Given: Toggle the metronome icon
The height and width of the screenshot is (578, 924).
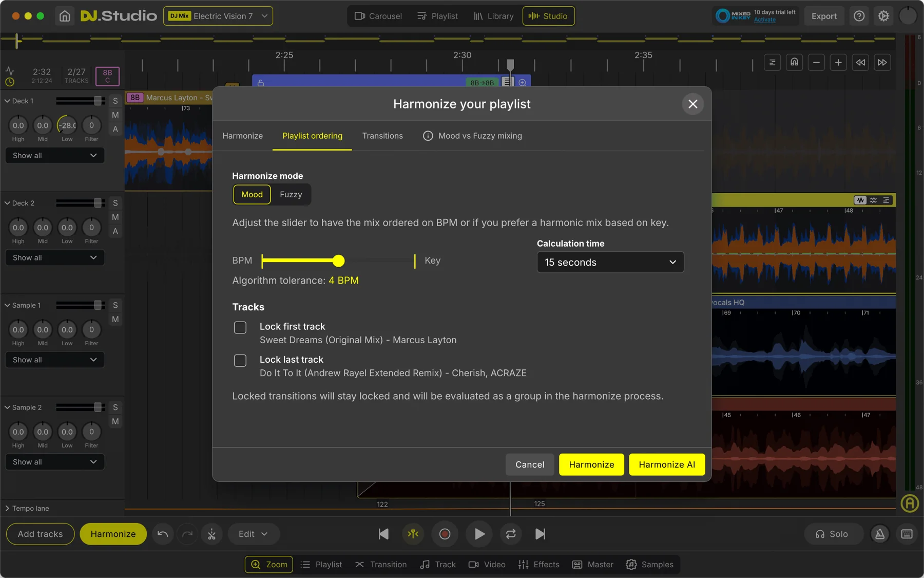Looking at the screenshot, I should pyautogui.click(x=880, y=534).
